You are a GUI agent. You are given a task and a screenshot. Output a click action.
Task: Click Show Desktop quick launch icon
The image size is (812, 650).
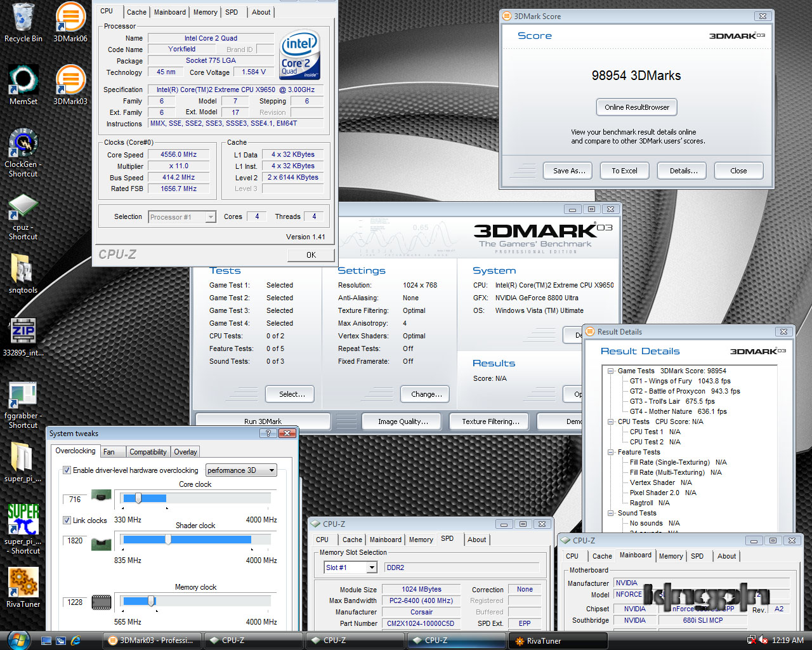[x=46, y=640]
